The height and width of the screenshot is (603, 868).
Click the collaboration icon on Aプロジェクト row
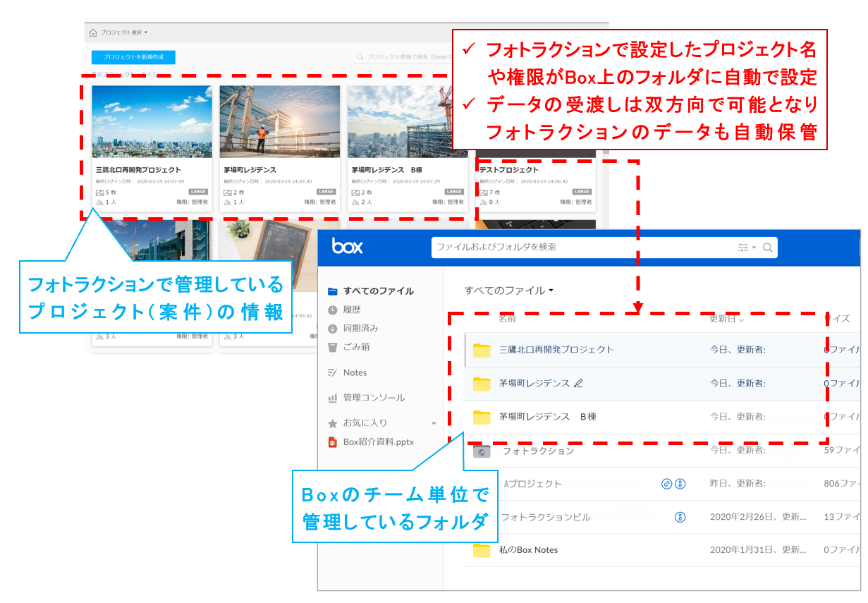tap(680, 484)
